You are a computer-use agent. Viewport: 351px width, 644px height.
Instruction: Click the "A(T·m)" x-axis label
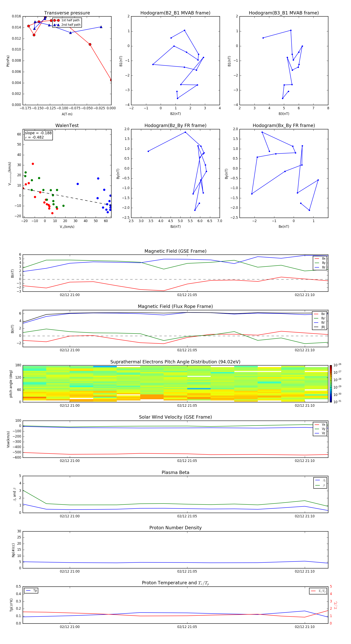coord(67,114)
